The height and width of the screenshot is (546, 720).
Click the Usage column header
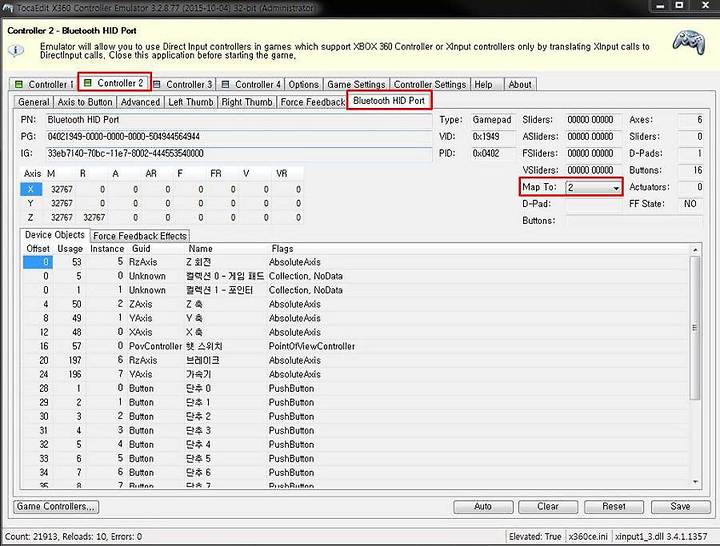70,248
